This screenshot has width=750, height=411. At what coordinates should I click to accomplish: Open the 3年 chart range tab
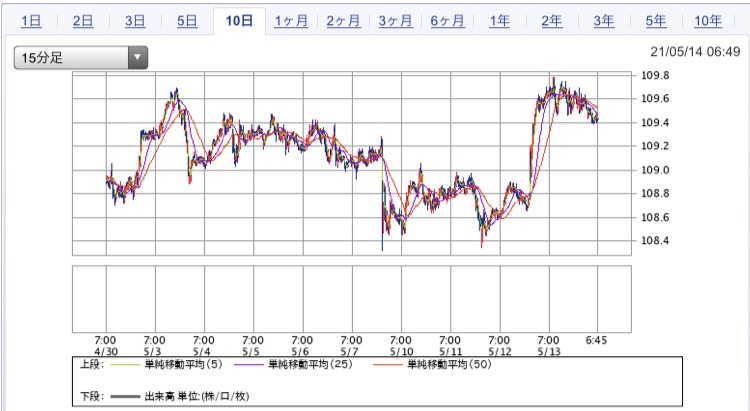(x=604, y=21)
